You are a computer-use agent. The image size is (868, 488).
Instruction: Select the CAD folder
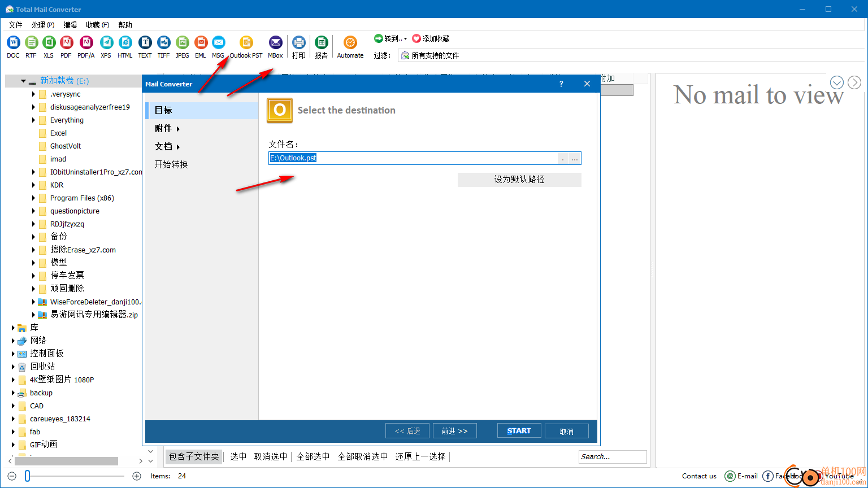pyautogui.click(x=37, y=406)
